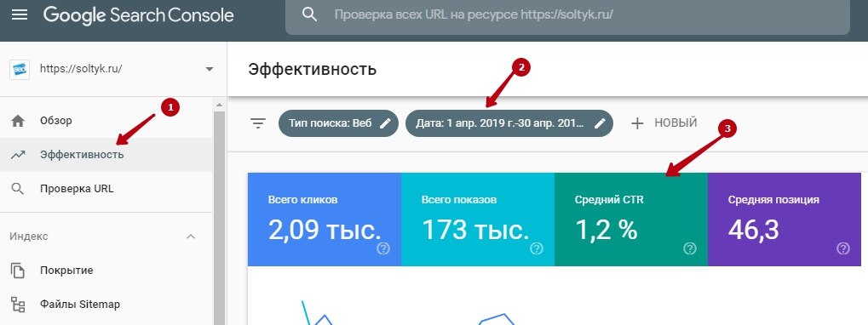The image size is (868, 325).
Task: Click the Эффективность page heading
Action: [313, 69]
